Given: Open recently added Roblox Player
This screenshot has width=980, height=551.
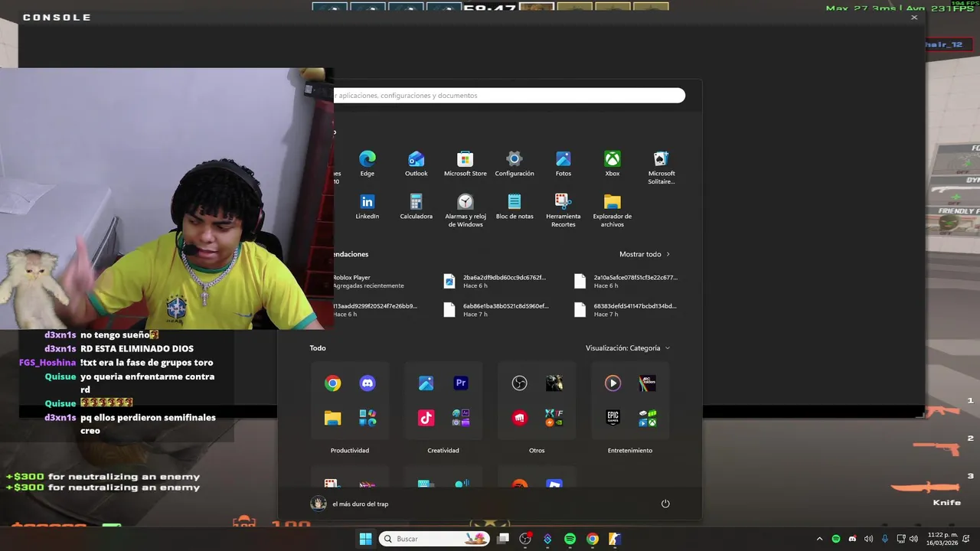Looking at the screenshot, I should [x=367, y=281].
